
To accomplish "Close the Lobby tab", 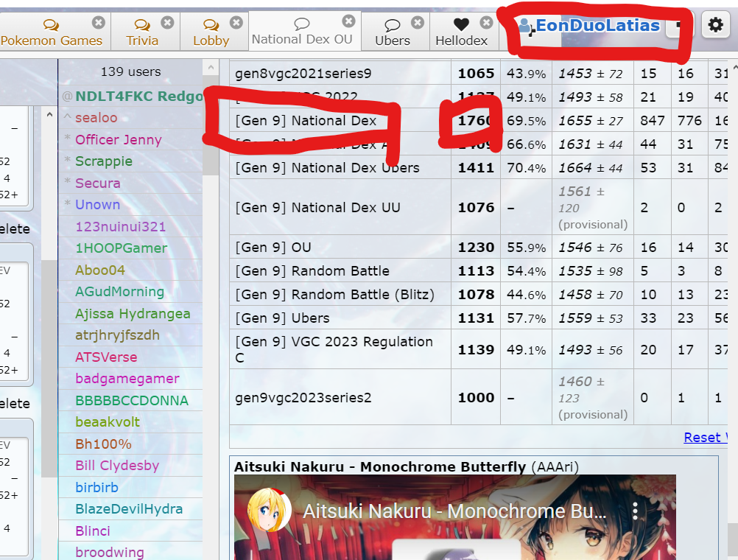I will tap(236, 23).
